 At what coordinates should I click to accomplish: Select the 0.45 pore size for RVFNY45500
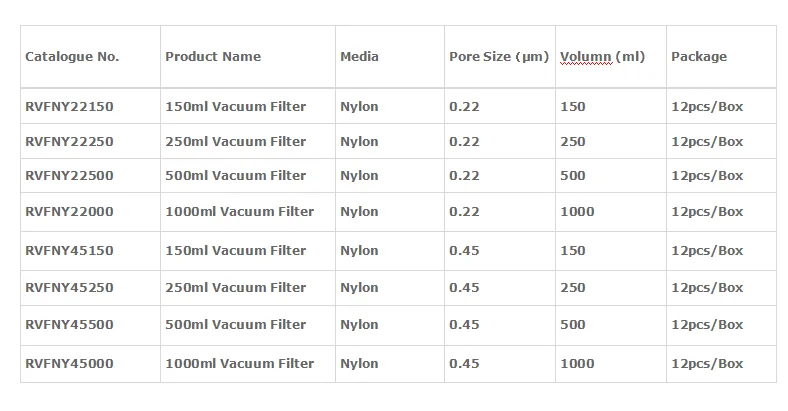click(x=465, y=325)
